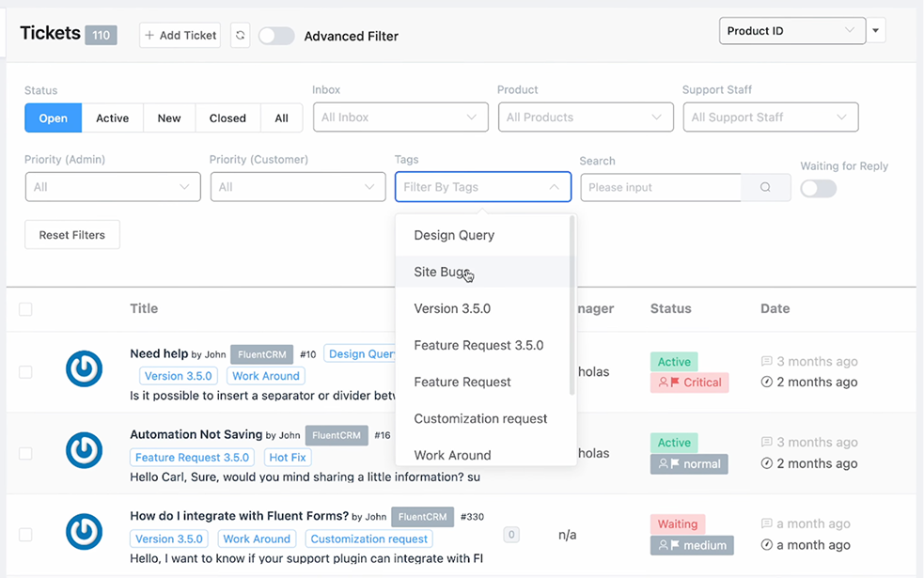This screenshot has height=578, width=924.
Task: Enable the Advanced Filter switch
Action: (276, 36)
